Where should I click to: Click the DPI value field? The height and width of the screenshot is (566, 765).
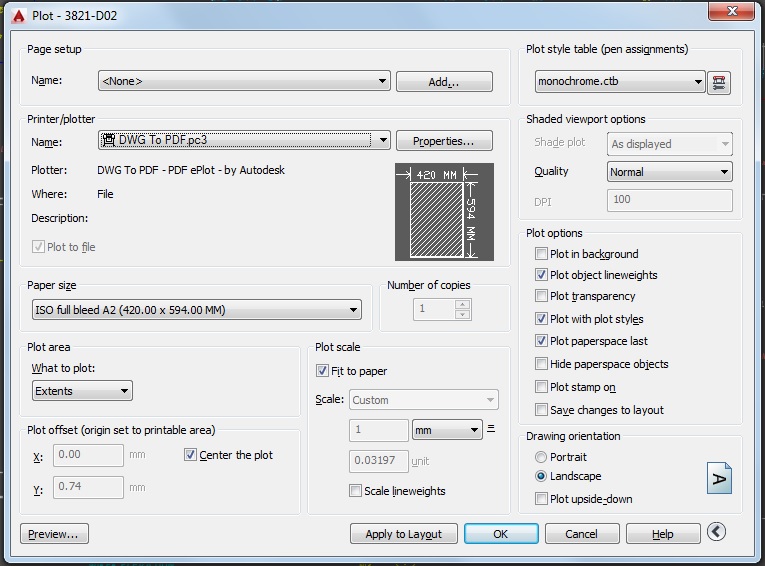(669, 200)
